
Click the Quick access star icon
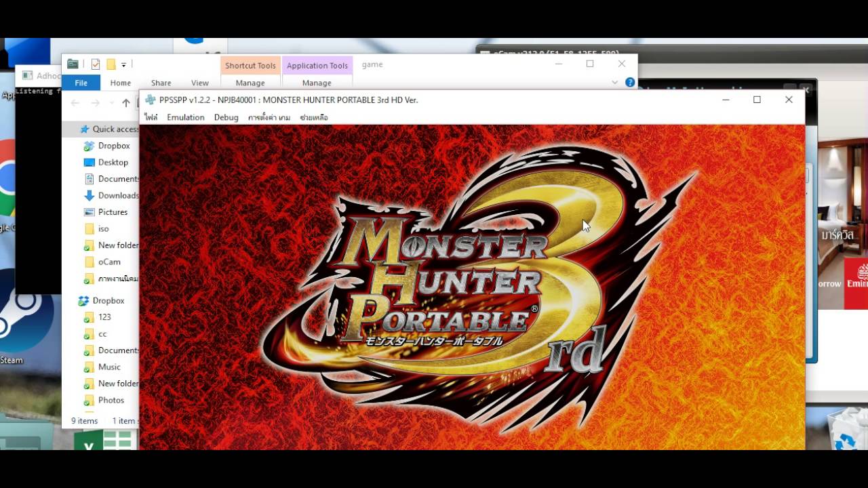point(84,129)
